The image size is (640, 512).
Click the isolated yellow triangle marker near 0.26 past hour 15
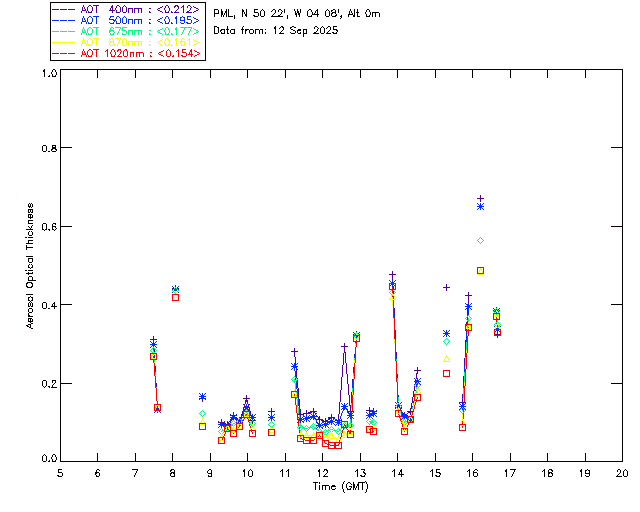click(447, 358)
